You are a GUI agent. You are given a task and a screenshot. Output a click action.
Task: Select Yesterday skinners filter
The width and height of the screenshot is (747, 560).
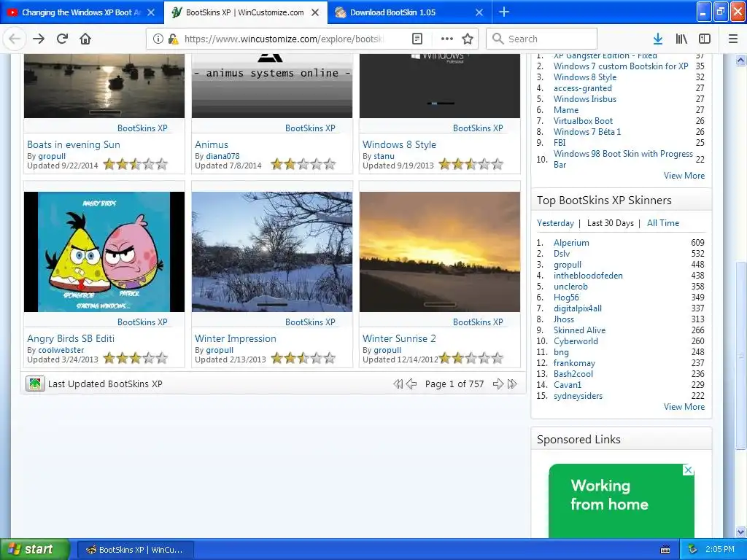click(555, 223)
